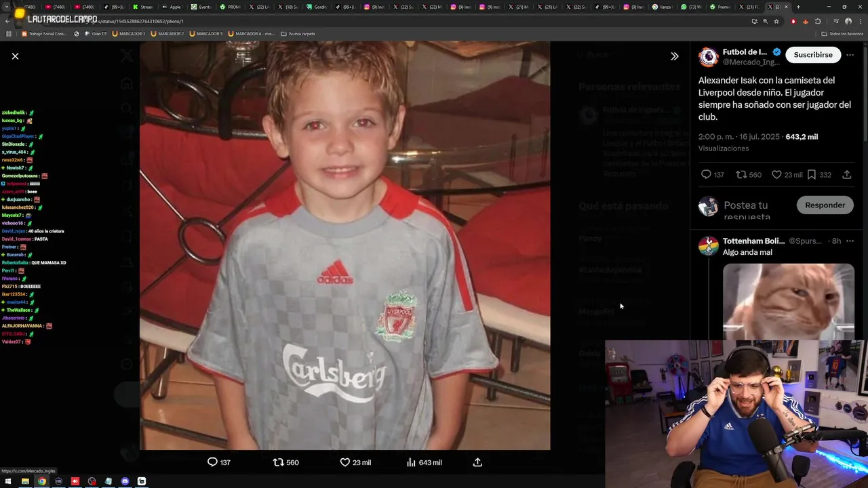Open the extensions puzzle icon
The width and height of the screenshot is (868, 488).
(x=818, y=21)
